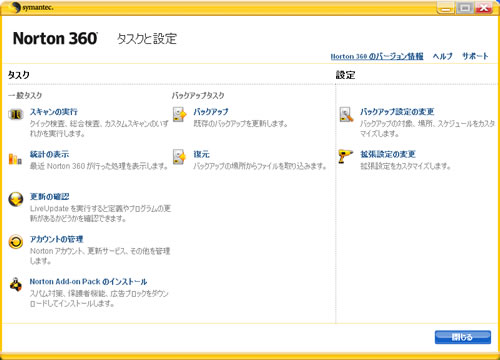The image size is (500, 360).
Task: Click the account management circular arrow icon
Action: 16,242
